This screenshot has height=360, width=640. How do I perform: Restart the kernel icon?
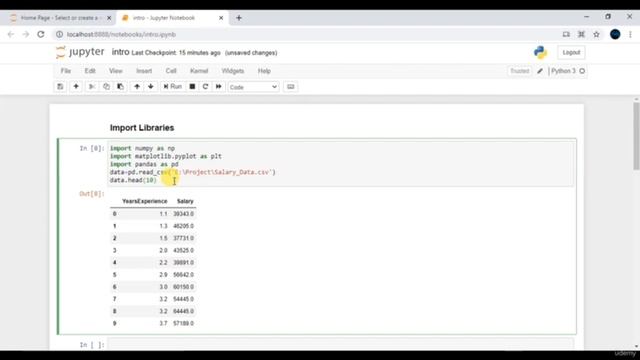[205, 87]
